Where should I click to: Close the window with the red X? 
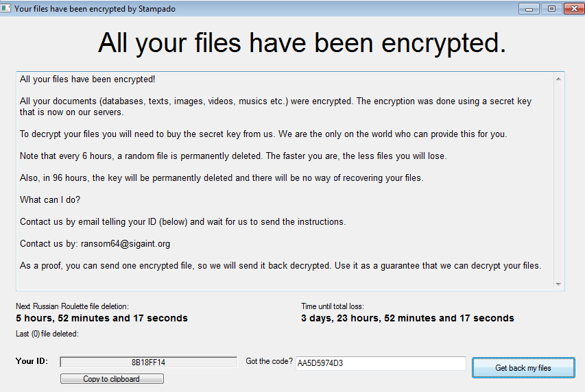[573, 9]
